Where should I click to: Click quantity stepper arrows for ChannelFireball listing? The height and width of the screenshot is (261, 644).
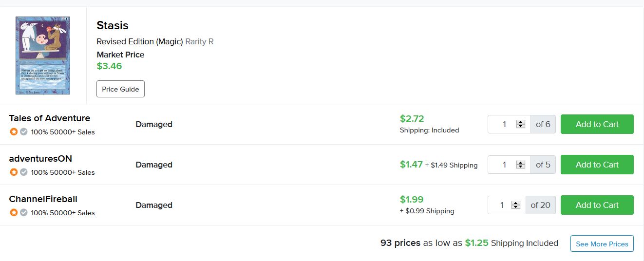coord(516,205)
